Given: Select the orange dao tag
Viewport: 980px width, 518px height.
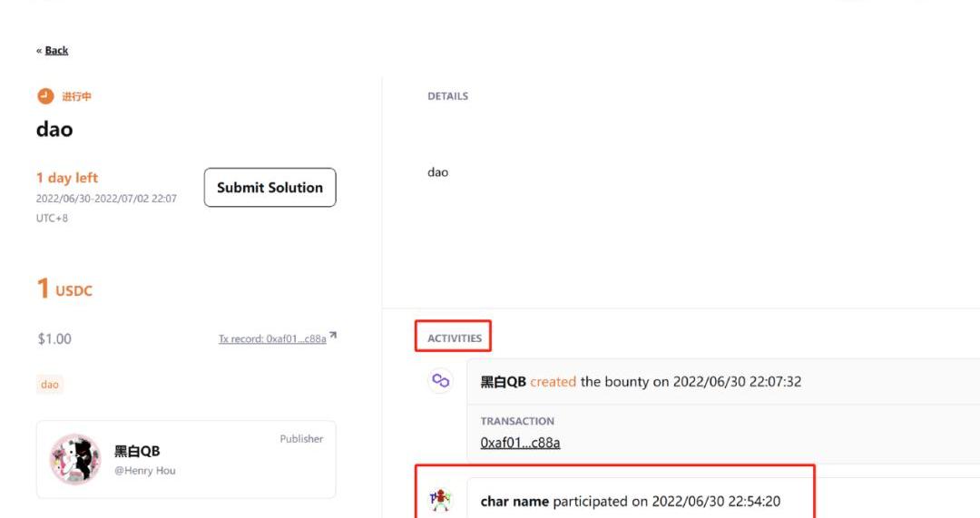Looking at the screenshot, I should tap(50, 385).
